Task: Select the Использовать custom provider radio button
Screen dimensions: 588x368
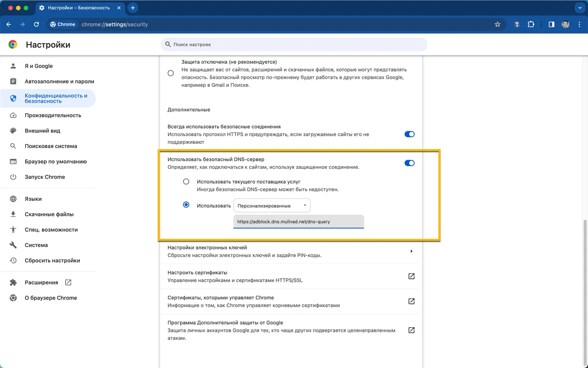Action: click(x=186, y=205)
